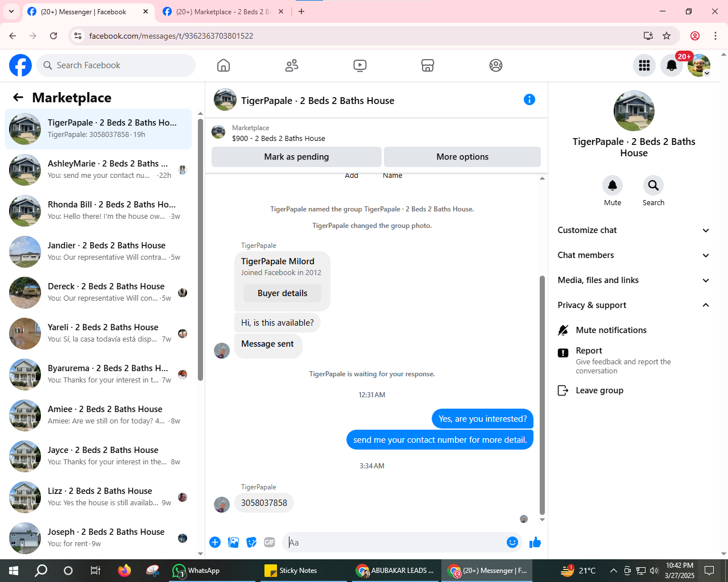This screenshot has width=728, height=582.
Task: View Buyer details
Action: (282, 293)
